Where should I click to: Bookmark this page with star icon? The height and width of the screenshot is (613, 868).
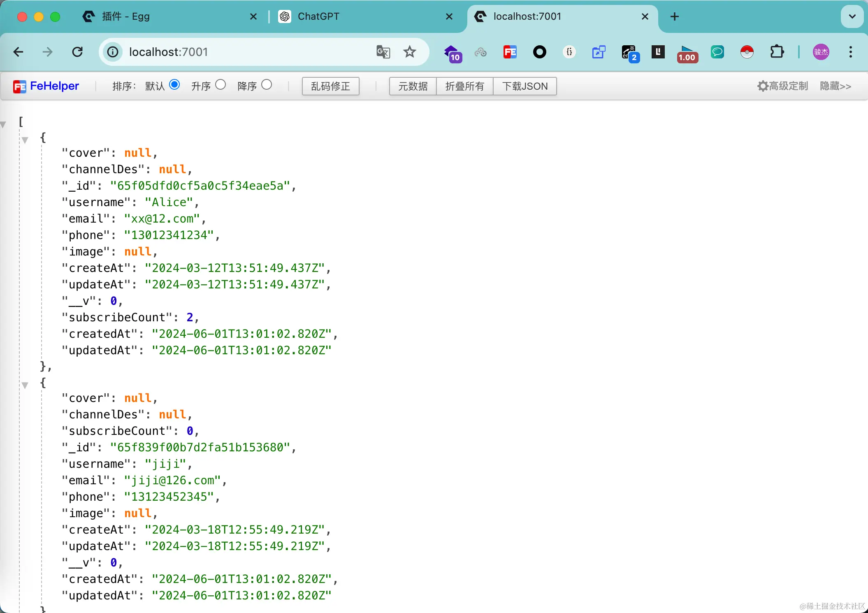[409, 52]
